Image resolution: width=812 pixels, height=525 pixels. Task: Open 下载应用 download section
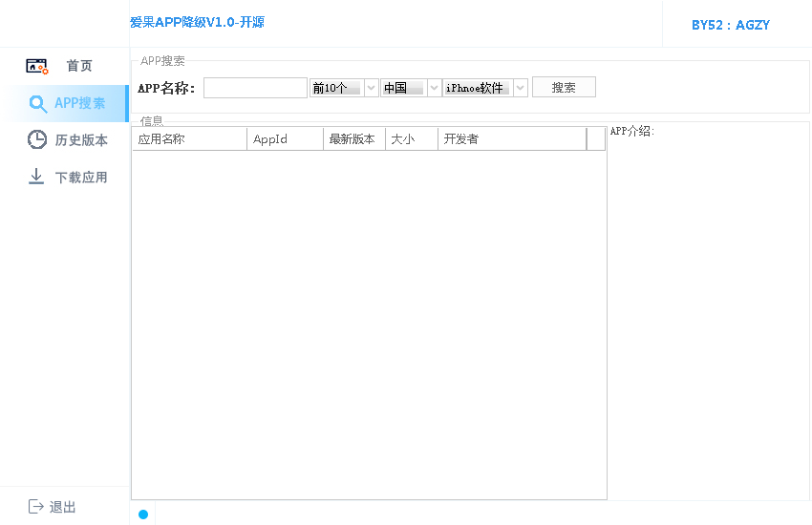[x=81, y=178]
